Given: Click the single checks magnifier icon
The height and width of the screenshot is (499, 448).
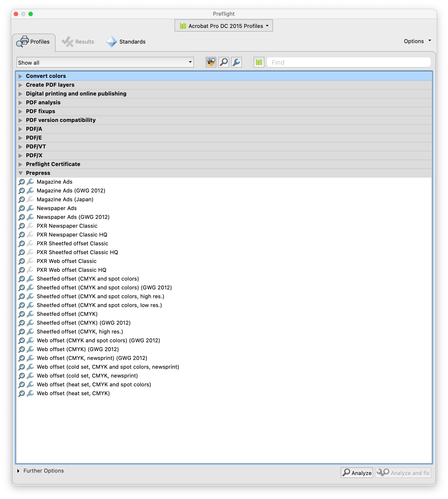Looking at the screenshot, I should pyautogui.click(x=224, y=62).
